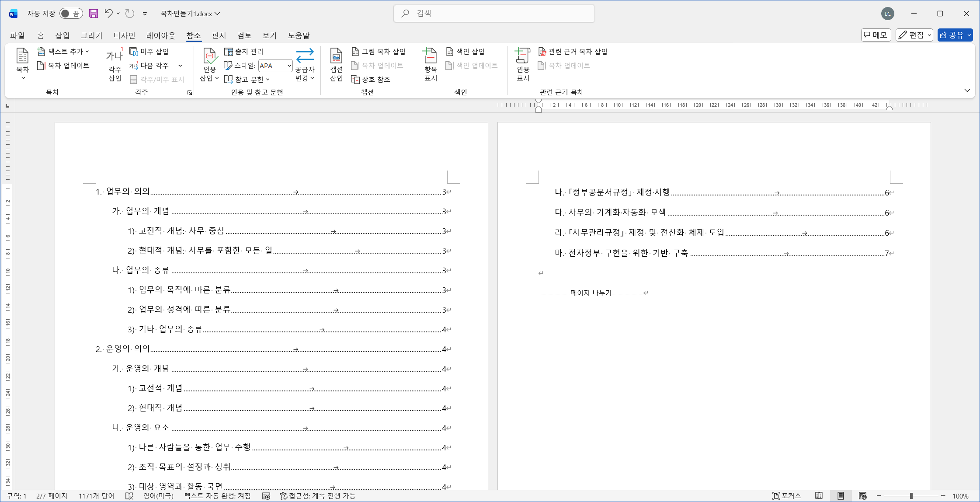The width and height of the screenshot is (980, 502).
Task: Open the Insert (삽입) tab
Action: [x=63, y=35]
